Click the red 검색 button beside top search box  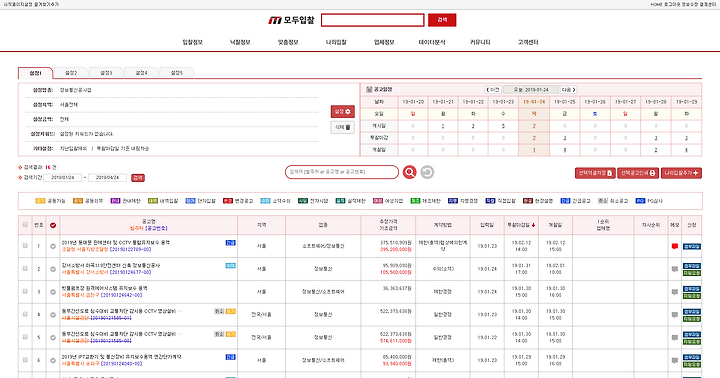[x=442, y=20]
